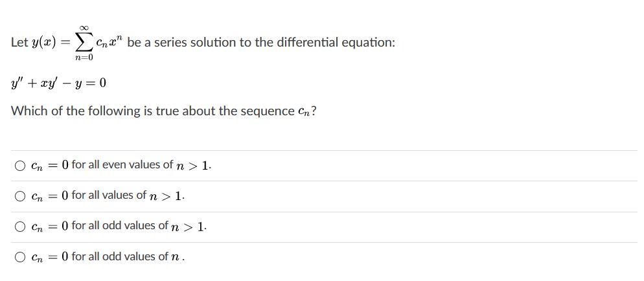This screenshot has height=281, width=644.
Task: Click the c_n symbol in the even-values option
Action: click(38, 166)
